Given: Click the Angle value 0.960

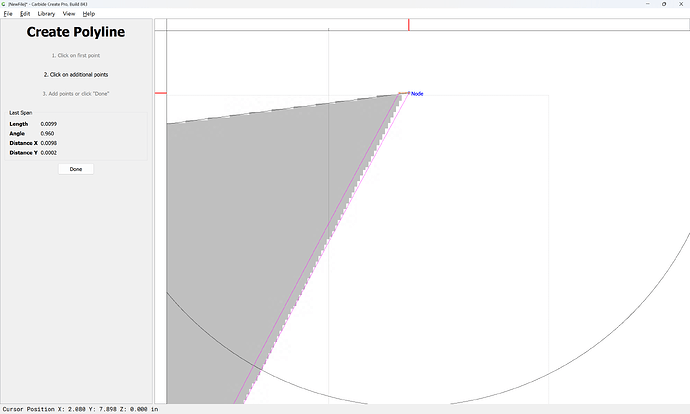Looking at the screenshot, I should [47, 133].
